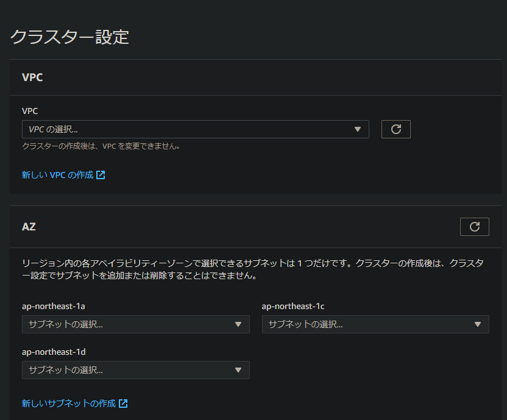
Task: Click the external-link icon beside 新しい VPC の作成
Action: pyautogui.click(x=101, y=175)
